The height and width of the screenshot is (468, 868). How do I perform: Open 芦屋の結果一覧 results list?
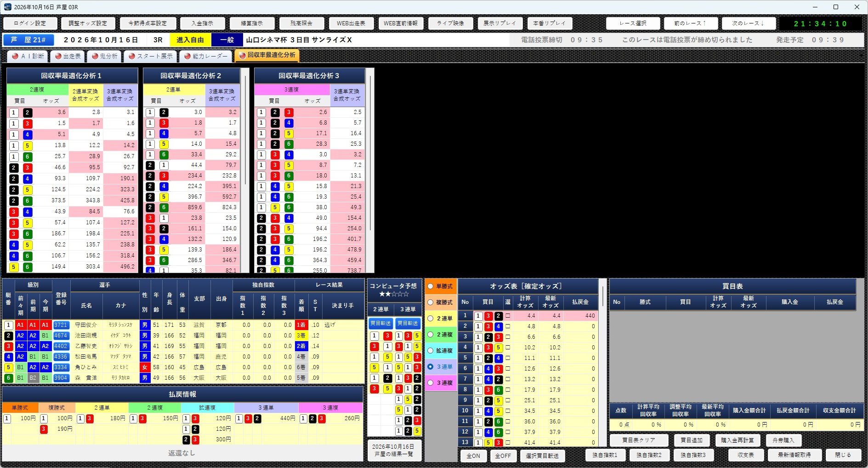click(x=394, y=450)
